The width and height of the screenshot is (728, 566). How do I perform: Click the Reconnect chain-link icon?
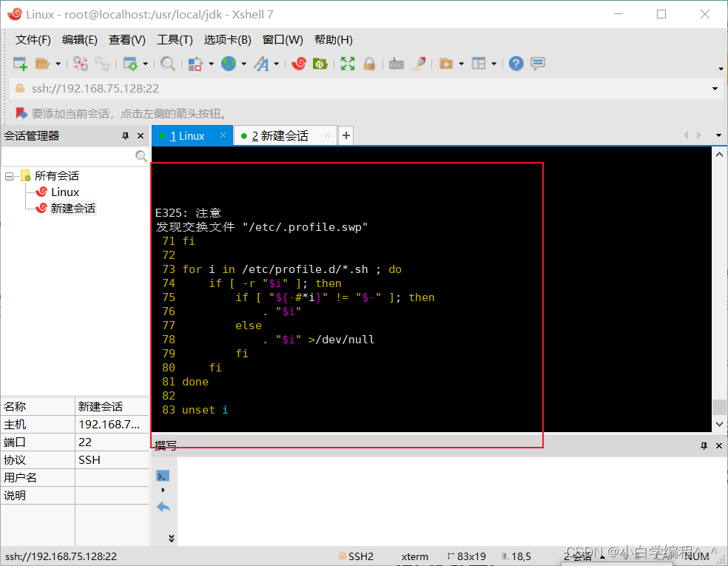pyautogui.click(x=102, y=64)
